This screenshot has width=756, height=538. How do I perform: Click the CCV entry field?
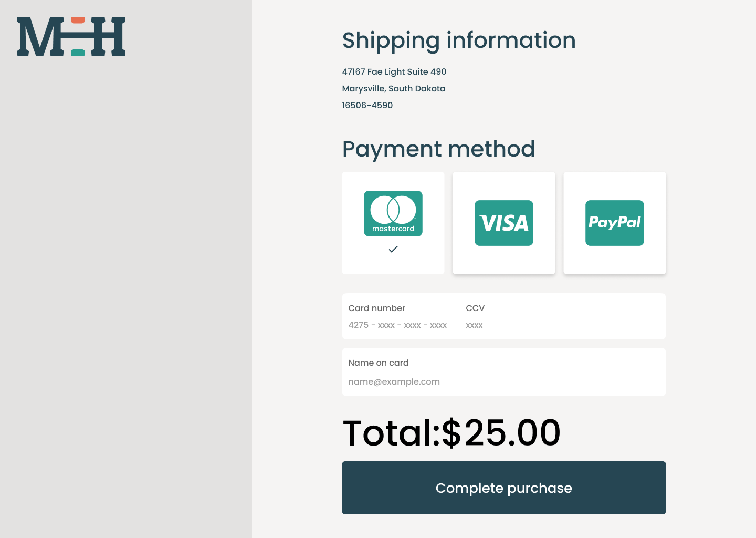click(474, 325)
